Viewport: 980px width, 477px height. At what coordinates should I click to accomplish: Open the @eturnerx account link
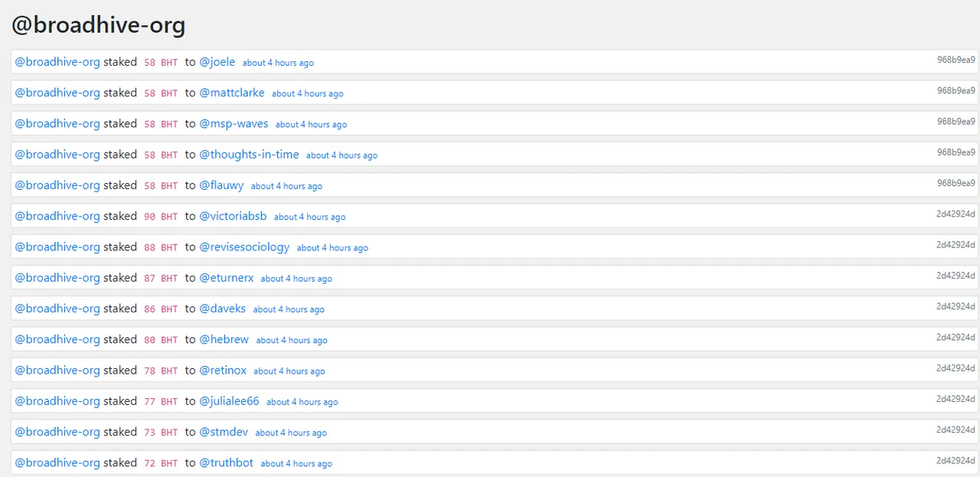click(227, 277)
